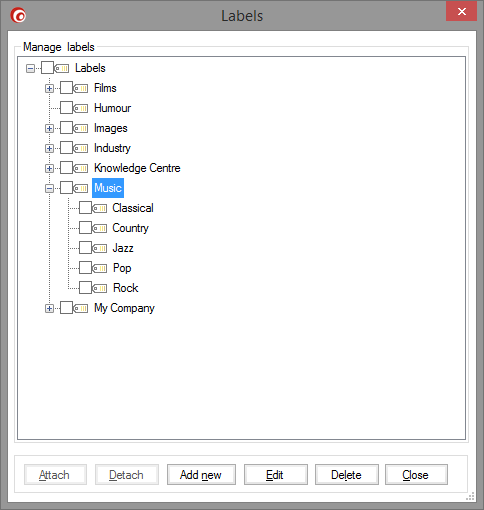Check the Pop checkbox

click(85, 268)
